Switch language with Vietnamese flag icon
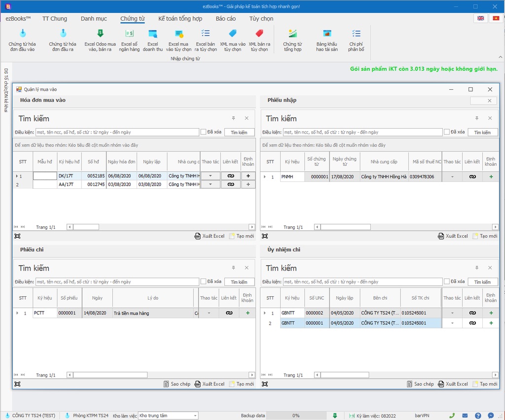The image size is (505, 420). tap(496, 18)
